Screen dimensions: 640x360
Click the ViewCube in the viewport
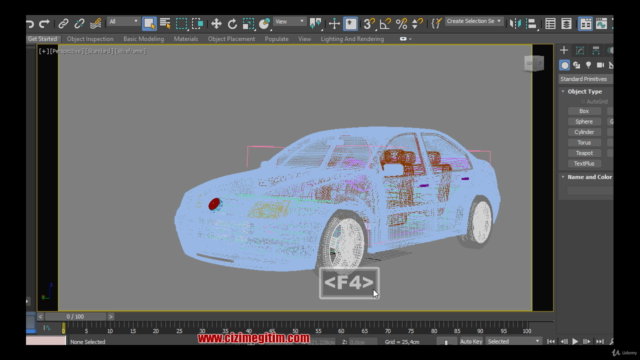pyautogui.click(x=534, y=63)
